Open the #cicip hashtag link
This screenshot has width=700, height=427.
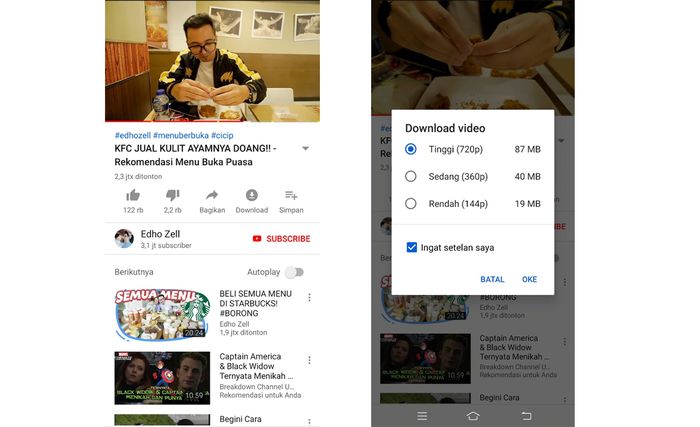[x=222, y=135]
